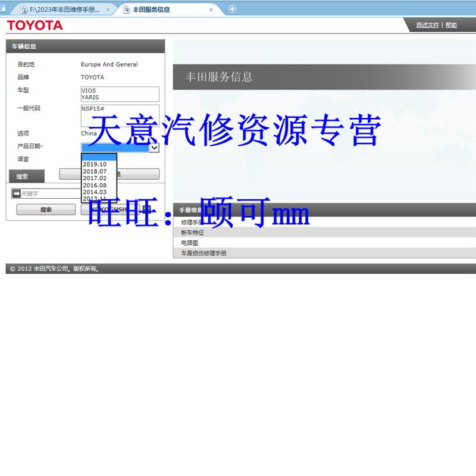Select NSP15# in the 一般代码 list
Screen dimensions: 476x476
pyautogui.click(x=93, y=109)
